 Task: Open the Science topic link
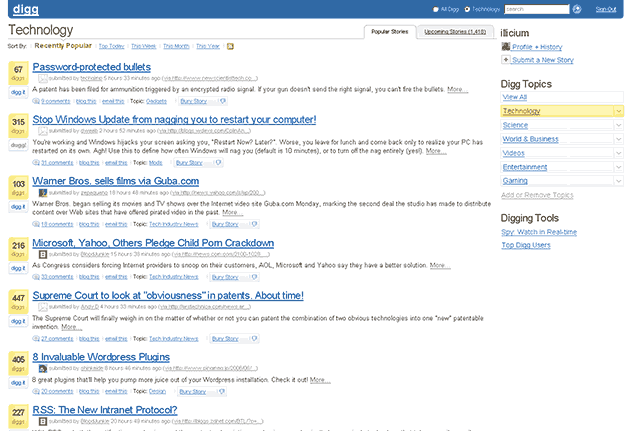coord(515,125)
